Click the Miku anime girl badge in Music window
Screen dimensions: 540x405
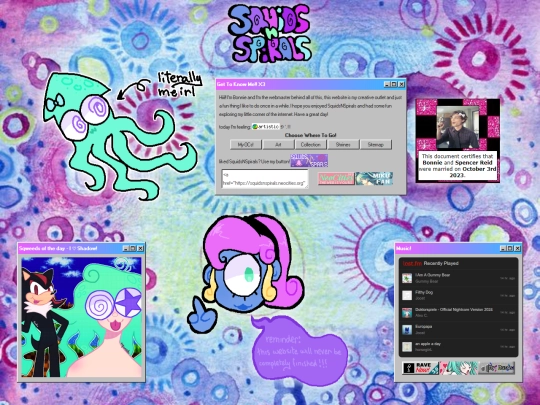pyautogui.click(x=458, y=368)
